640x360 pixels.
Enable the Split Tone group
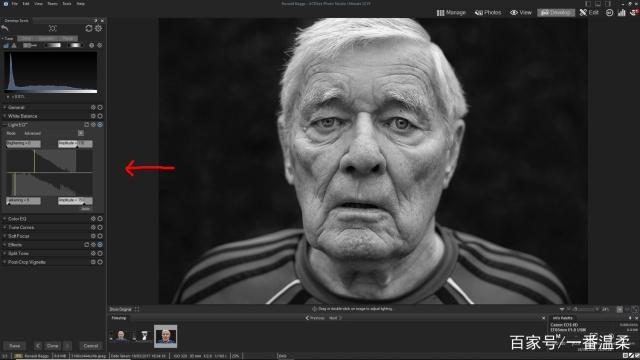point(100,253)
